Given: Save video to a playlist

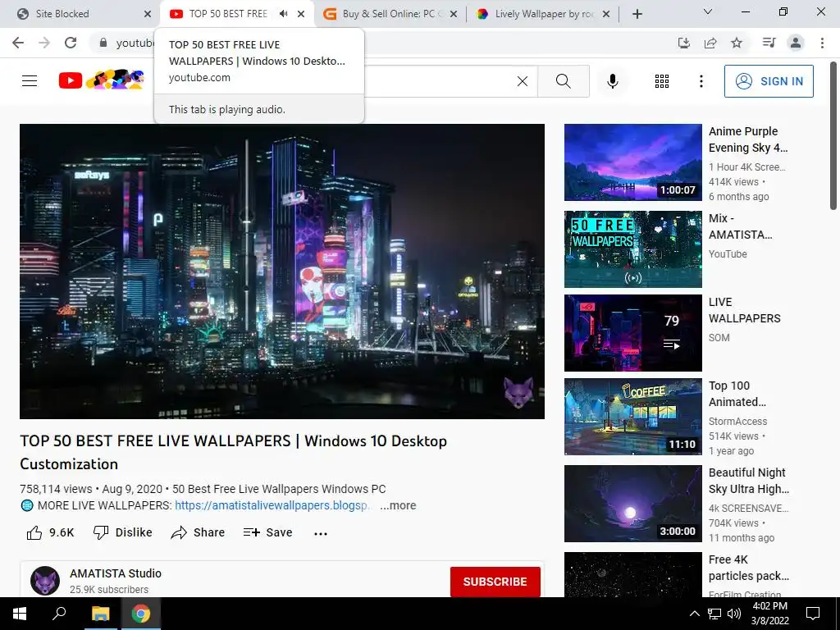Looking at the screenshot, I should [268, 532].
